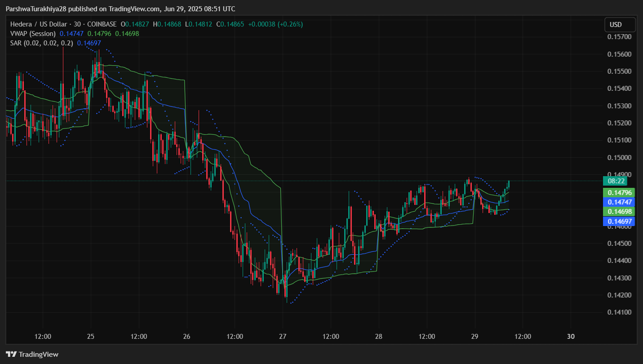Click the high value H0.14868 in header
Viewport: 643px width, 364px height.
point(167,24)
